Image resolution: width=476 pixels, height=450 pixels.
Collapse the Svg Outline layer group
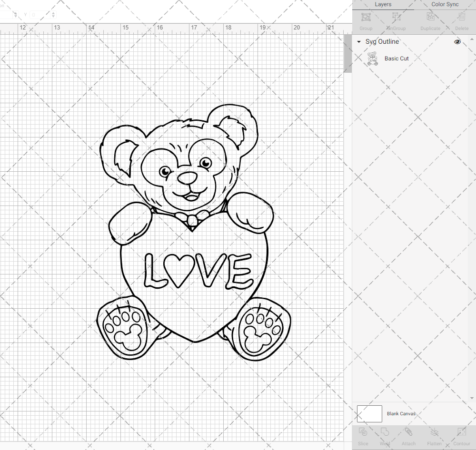(x=359, y=41)
